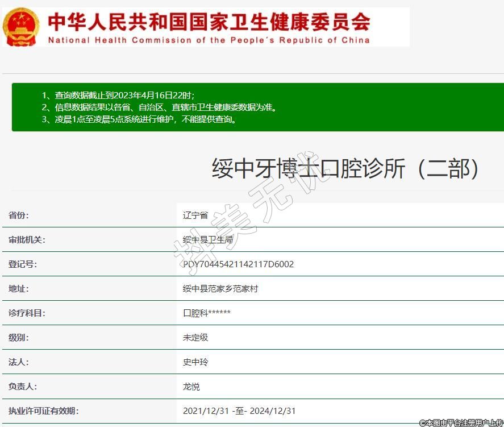Select the registration number PDY70445421142117D6002
504x427 pixels.
[238, 264]
